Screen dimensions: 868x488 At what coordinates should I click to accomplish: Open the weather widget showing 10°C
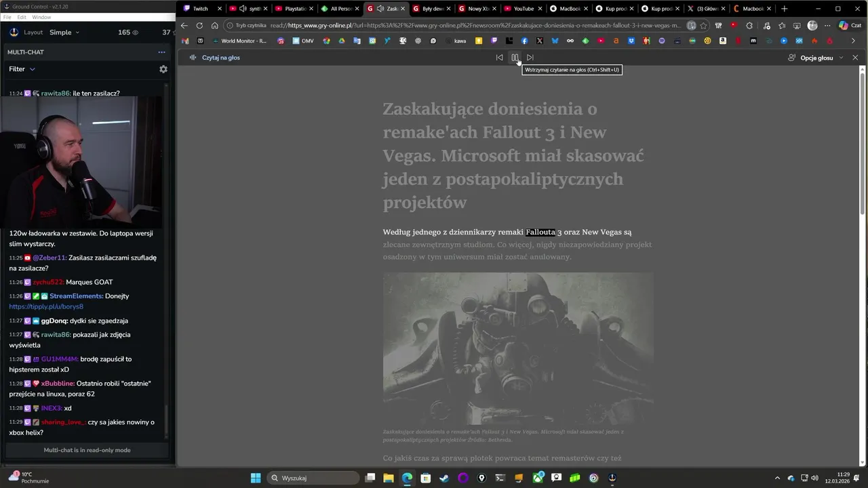coord(28,478)
